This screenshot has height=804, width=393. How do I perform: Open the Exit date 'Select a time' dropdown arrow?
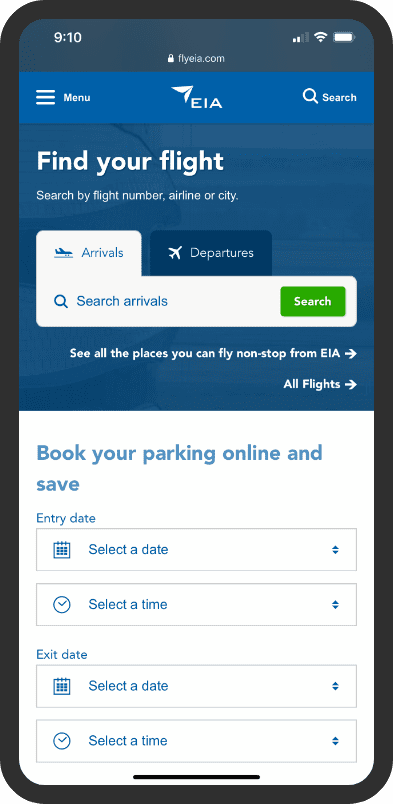pos(335,741)
